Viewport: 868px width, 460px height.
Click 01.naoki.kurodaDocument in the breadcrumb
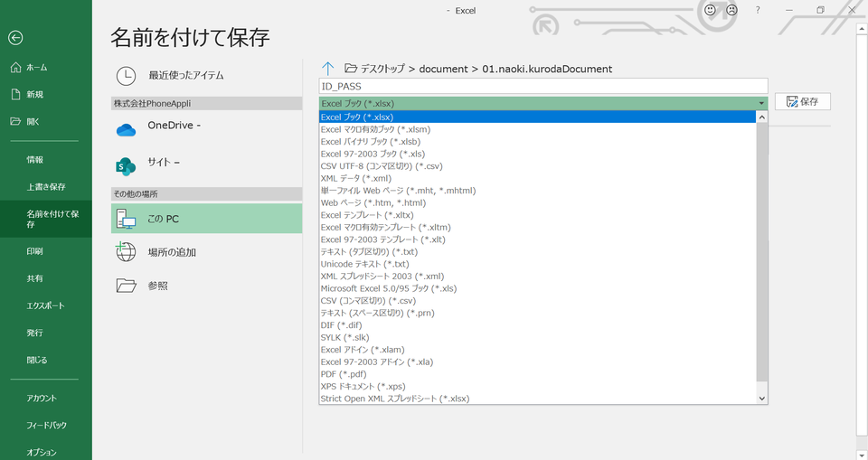click(x=547, y=69)
